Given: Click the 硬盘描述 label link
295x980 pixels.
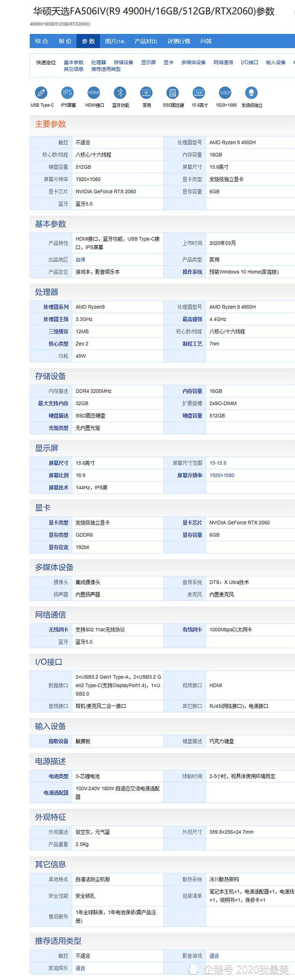Looking at the screenshot, I should tap(58, 416).
